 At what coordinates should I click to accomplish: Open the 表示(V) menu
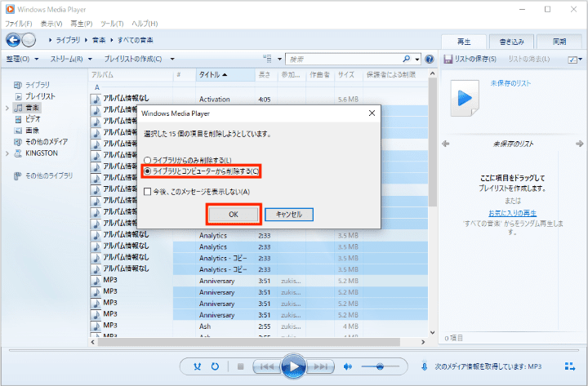click(x=51, y=24)
